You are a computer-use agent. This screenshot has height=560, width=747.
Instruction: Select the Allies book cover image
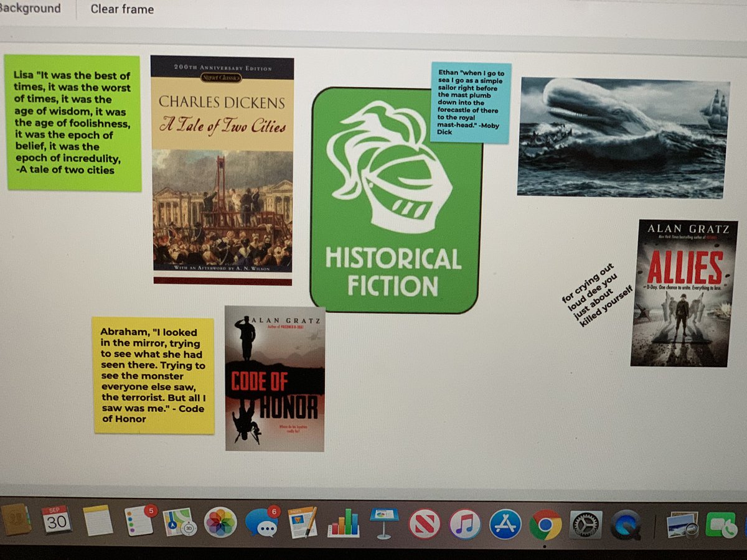684,293
